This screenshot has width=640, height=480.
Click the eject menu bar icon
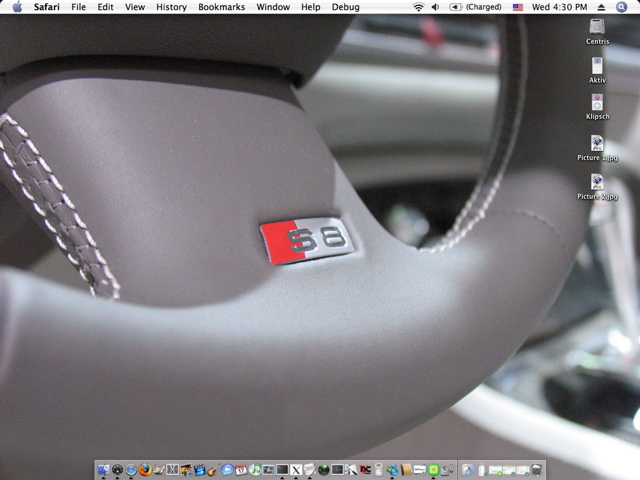(x=601, y=7)
